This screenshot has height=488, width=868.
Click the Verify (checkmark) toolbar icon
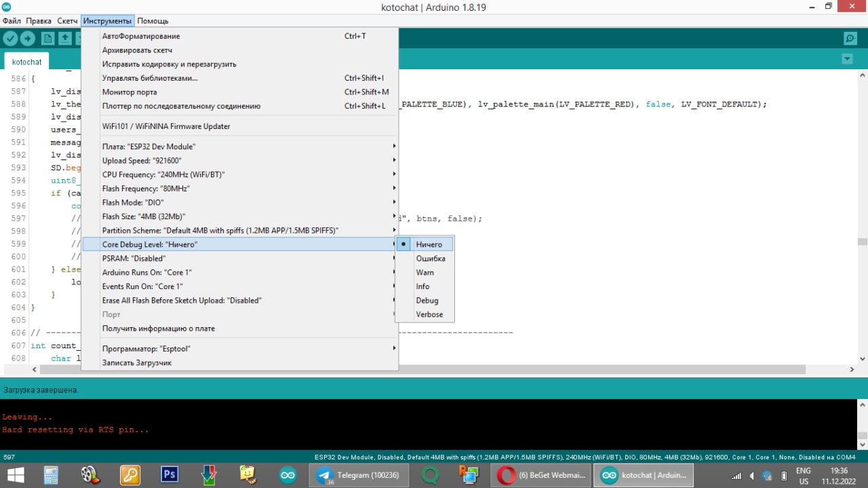pos(10,39)
